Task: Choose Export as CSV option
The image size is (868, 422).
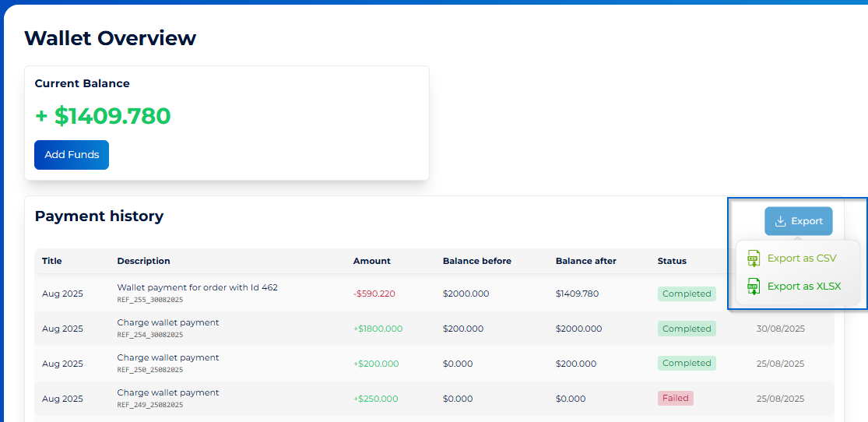Action: (x=801, y=258)
